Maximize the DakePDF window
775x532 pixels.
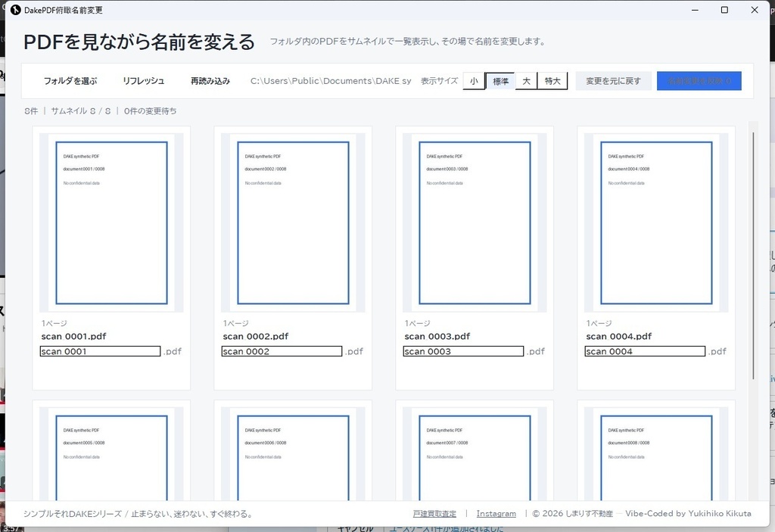click(x=724, y=10)
